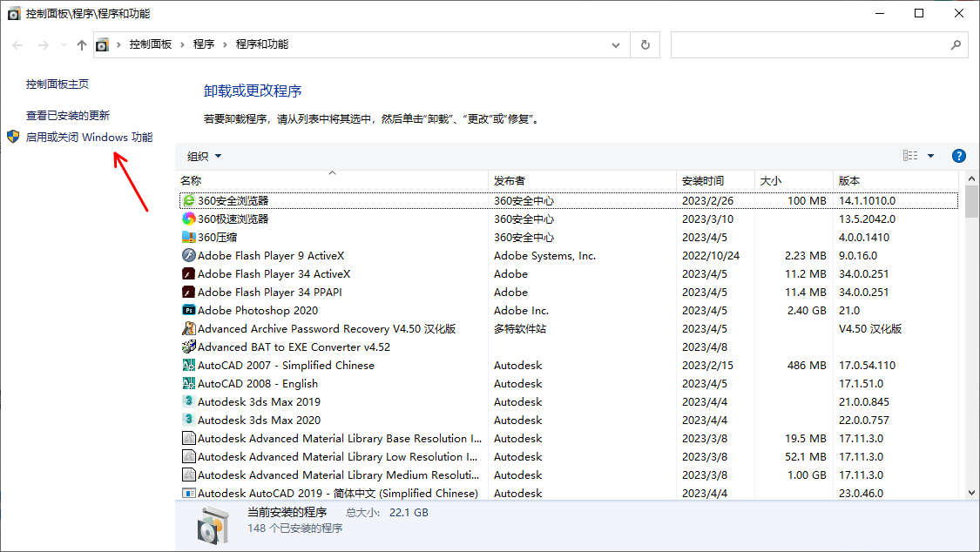Expand the address bar history dropdown

617,44
